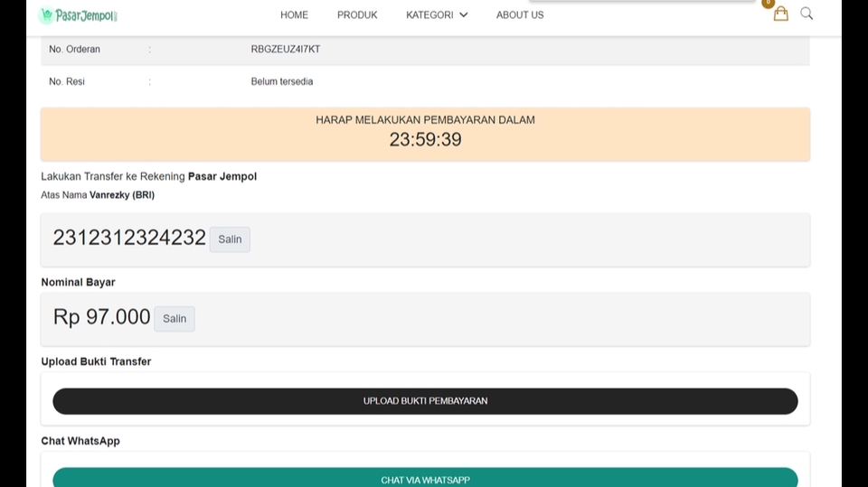
Task: Open the PRODUK menu item
Action: tap(357, 15)
